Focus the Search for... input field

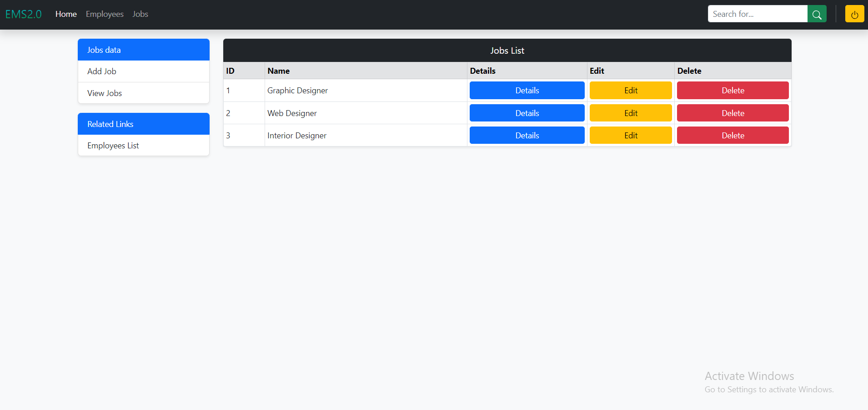[757, 14]
